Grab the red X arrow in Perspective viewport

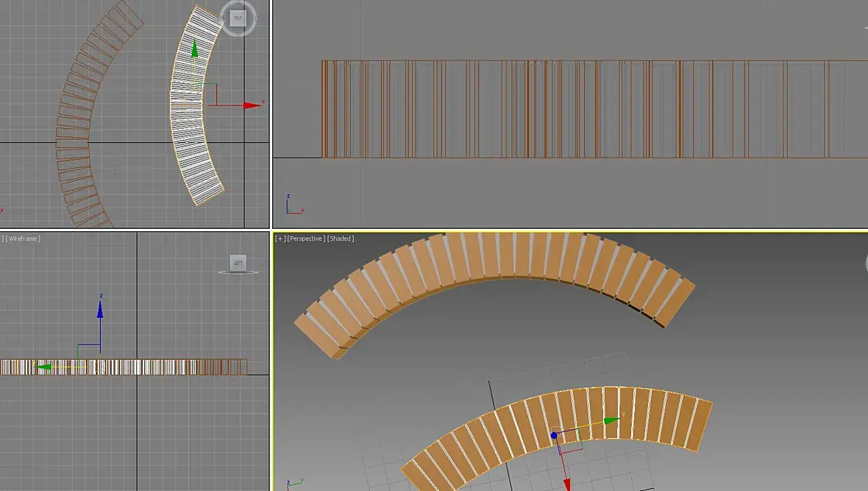tap(567, 484)
